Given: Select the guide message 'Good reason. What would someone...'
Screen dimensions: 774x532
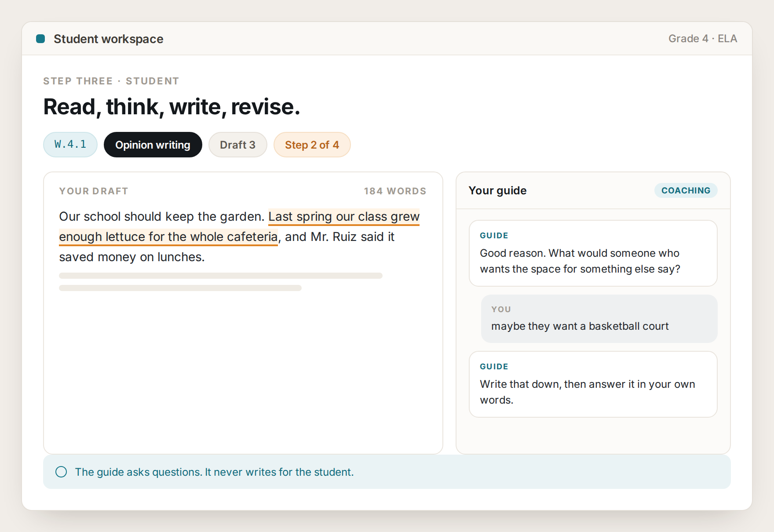Looking at the screenshot, I should (x=593, y=253).
